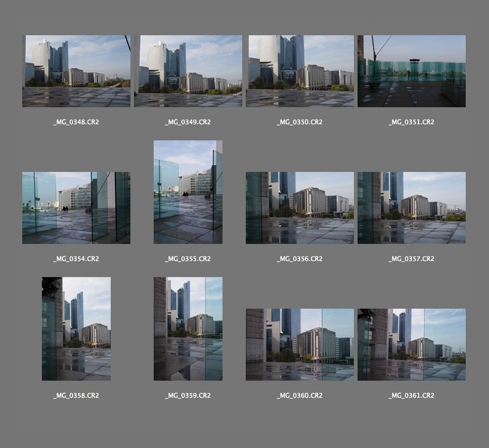
Task: Click the _MG_0360.CR2 photo thumbnail
Action: coord(300,344)
